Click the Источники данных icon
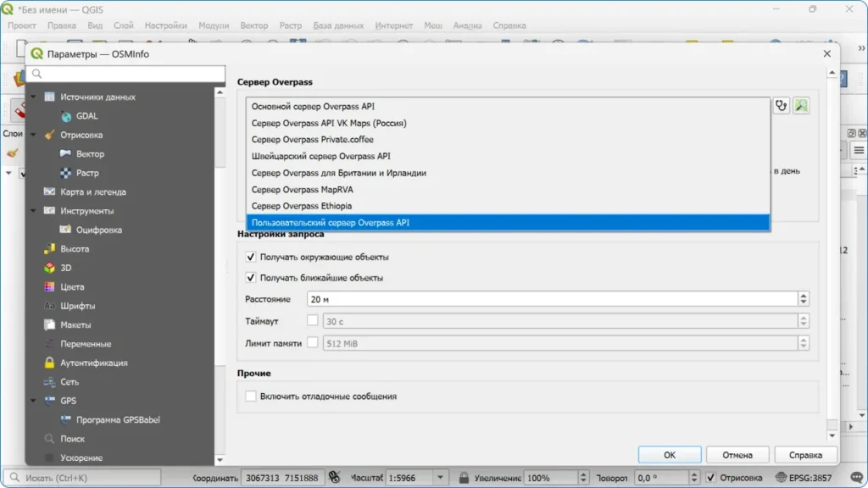Viewport: 868px width, 488px height. point(49,97)
